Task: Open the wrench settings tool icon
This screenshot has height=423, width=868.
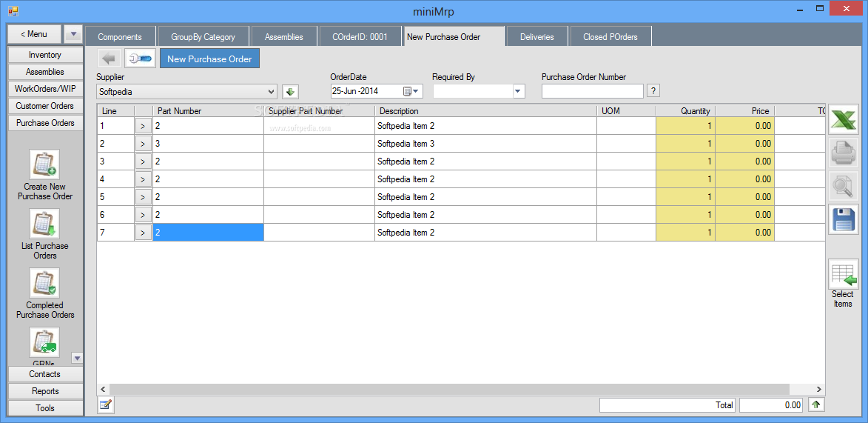Action: pos(141,59)
